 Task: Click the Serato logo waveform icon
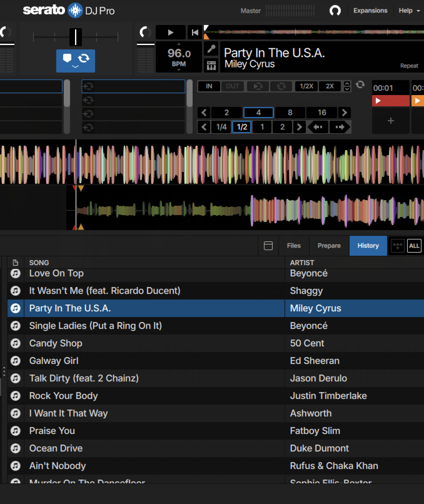75,10
